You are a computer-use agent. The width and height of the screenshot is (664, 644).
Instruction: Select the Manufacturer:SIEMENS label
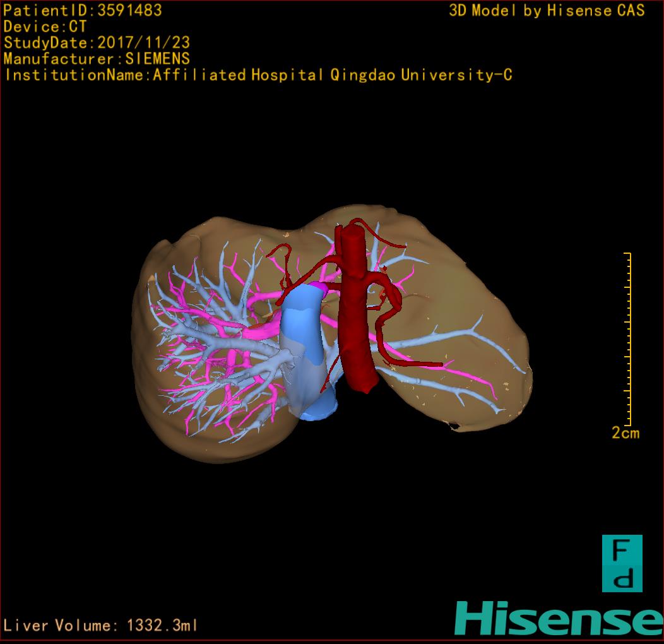point(97,59)
